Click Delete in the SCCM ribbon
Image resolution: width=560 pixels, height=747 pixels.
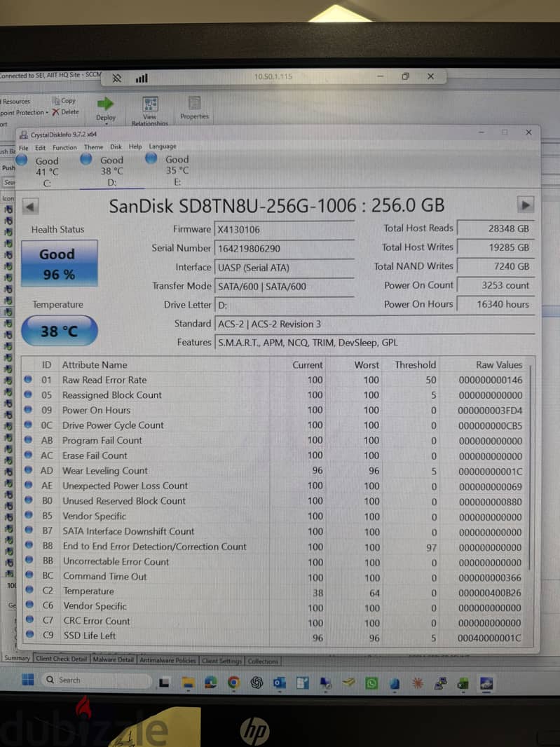[65, 112]
